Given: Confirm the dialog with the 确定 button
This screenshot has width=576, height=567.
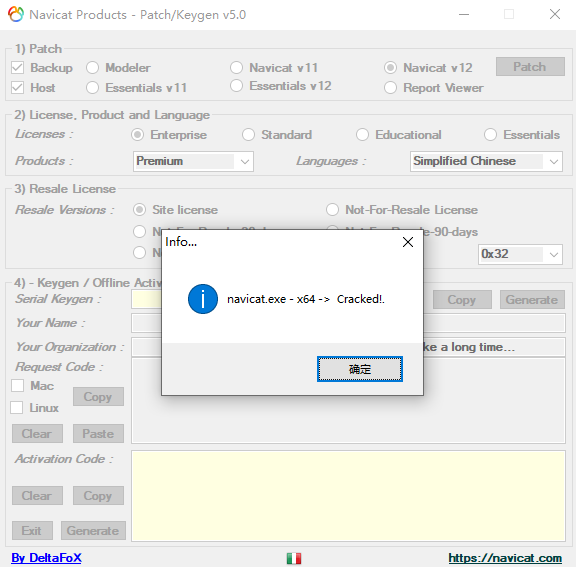Looking at the screenshot, I should [x=360, y=369].
